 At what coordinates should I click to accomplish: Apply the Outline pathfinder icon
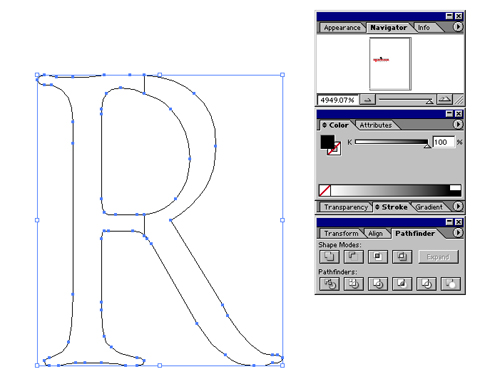click(426, 284)
